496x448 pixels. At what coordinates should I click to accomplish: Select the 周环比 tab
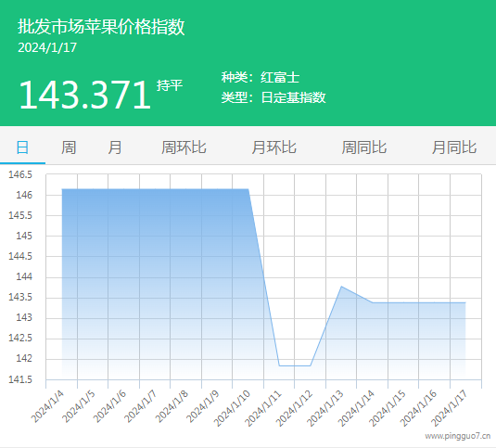pos(184,147)
